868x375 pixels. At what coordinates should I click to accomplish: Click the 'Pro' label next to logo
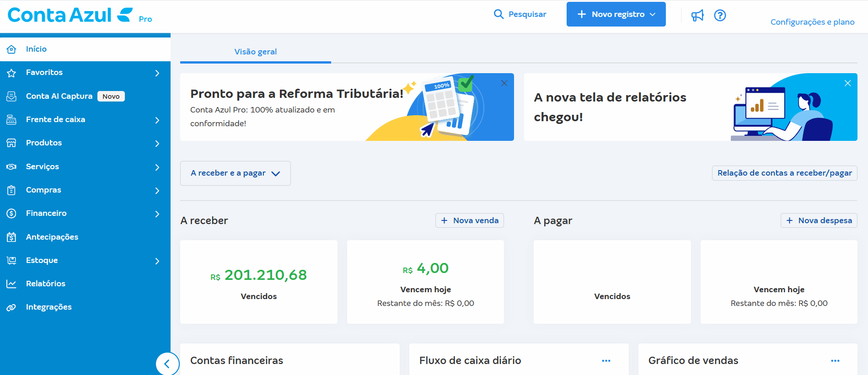coord(145,19)
